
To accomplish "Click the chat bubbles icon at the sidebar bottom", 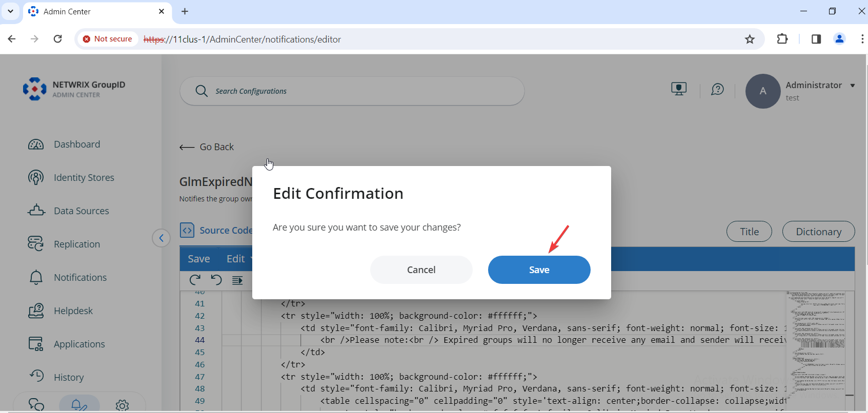I will [x=36, y=405].
